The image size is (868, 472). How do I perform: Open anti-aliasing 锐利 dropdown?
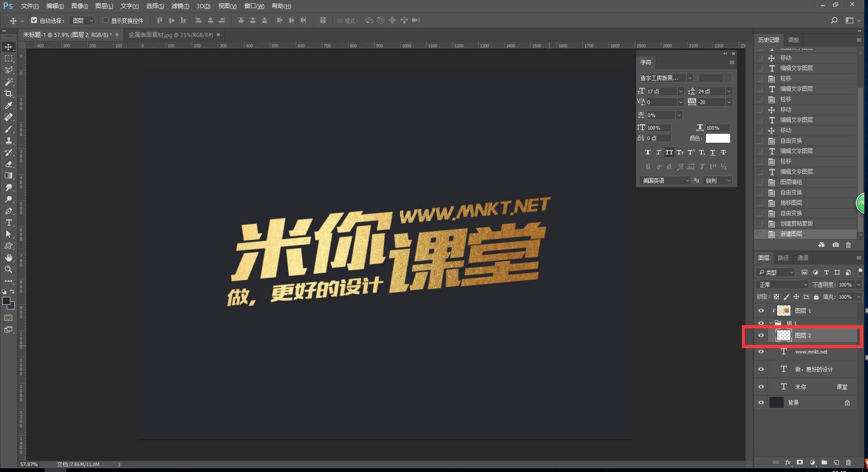click(718, 181)
